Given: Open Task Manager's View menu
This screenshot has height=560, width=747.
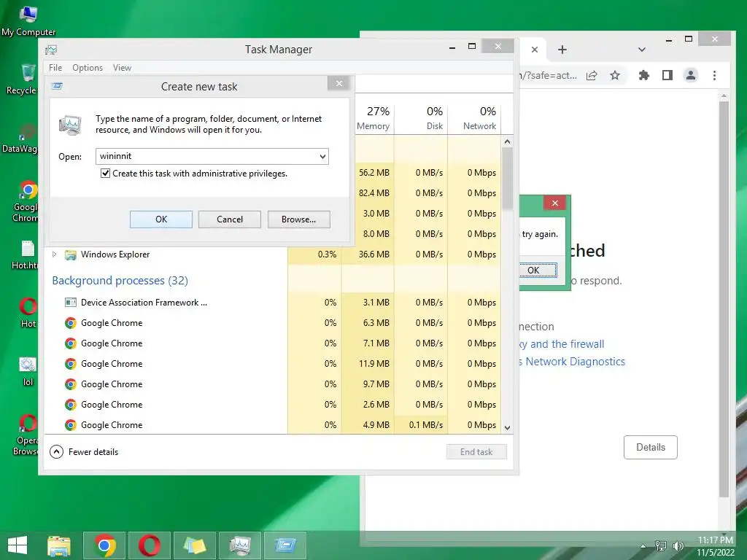Looking at the screenshot, I should [122, 68].
